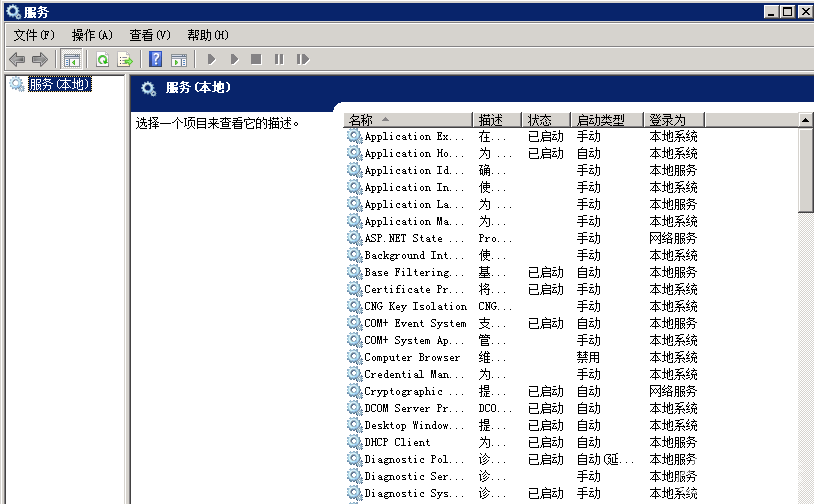
Task: Click the gear icon of DHCP Client
Action: click(355, 442)
